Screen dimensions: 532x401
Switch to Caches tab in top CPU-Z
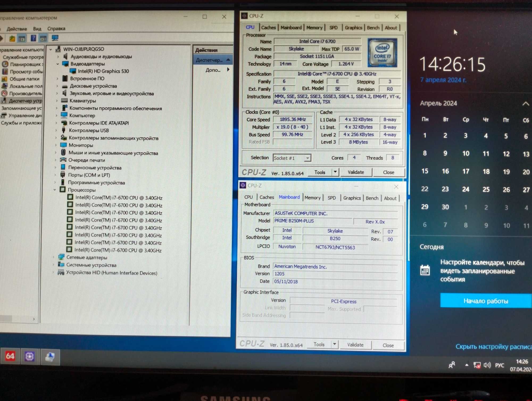[268, 27]
